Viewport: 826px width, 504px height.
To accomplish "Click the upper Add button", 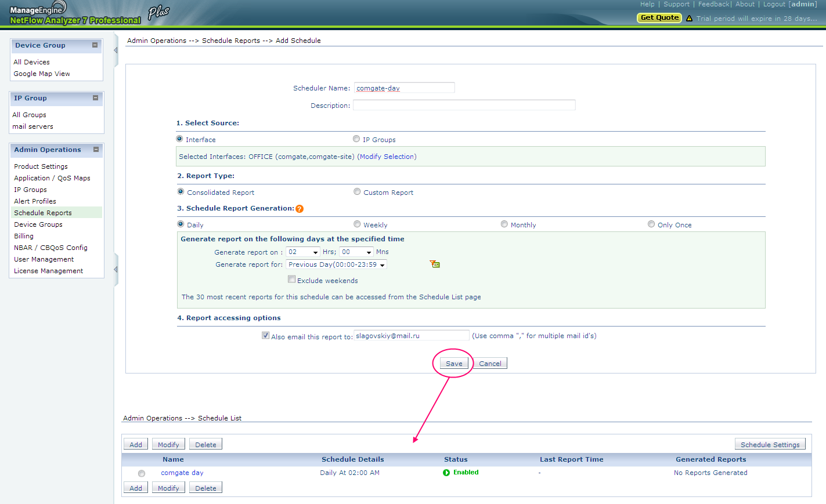I will (x=136, y=444).
